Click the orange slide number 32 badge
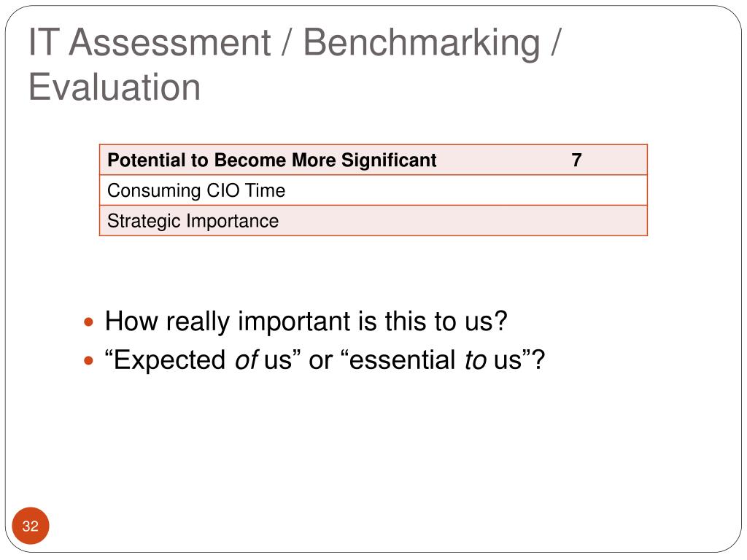 (31, 526)
